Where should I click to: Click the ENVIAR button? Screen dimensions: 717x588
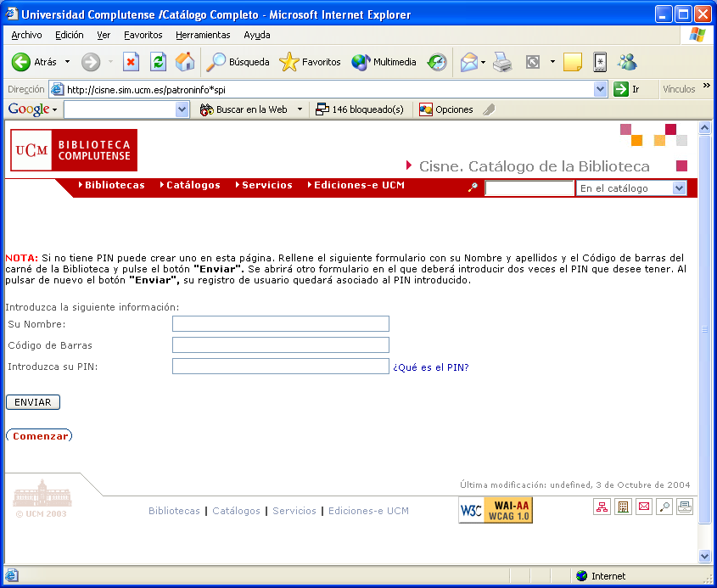(x=33, y=402)
